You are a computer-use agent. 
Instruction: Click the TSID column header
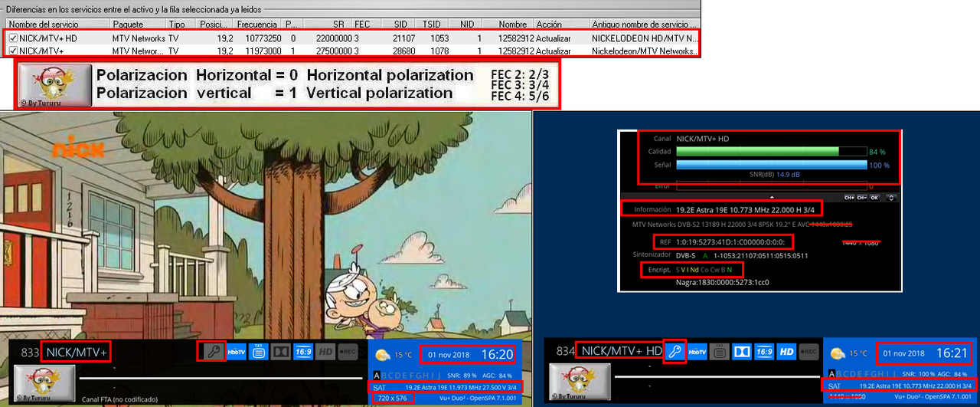[433, 25]
